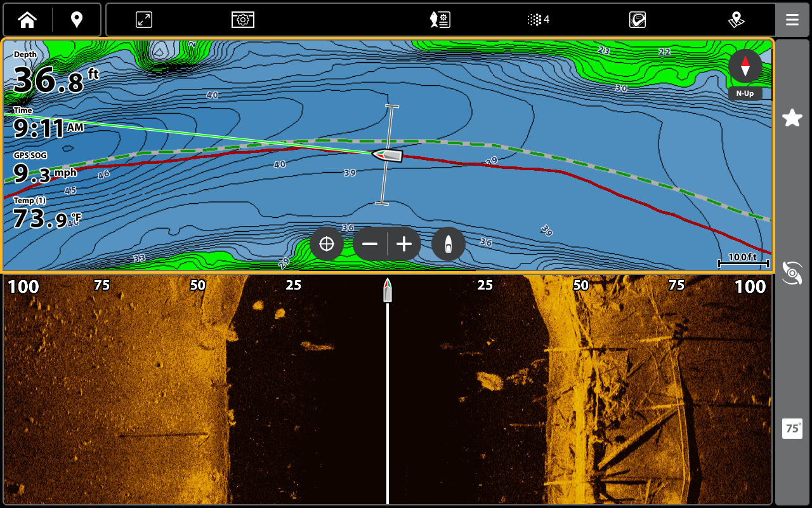812x508 pixels.
Task: Zoom in the chart with plus
Action: point(404,244)
